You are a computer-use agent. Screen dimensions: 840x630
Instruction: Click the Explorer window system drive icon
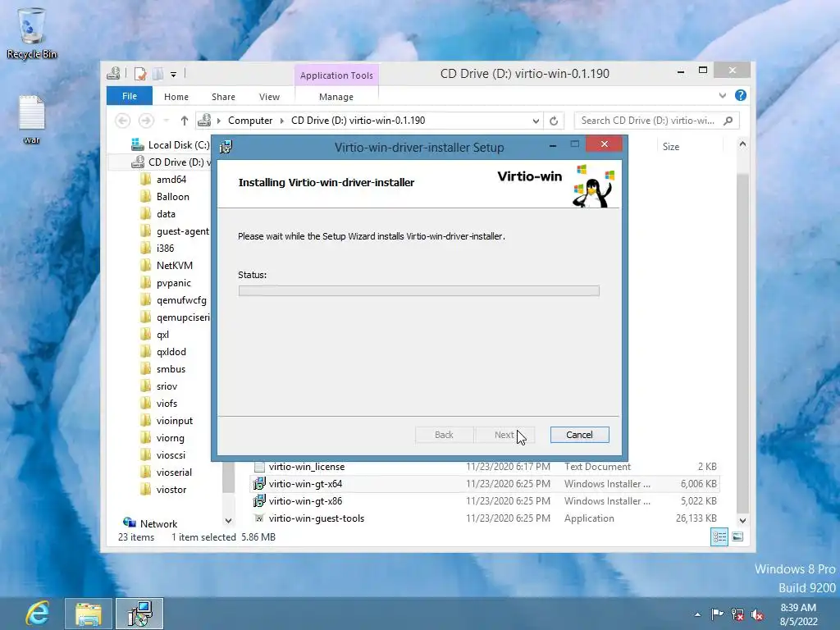113,73
